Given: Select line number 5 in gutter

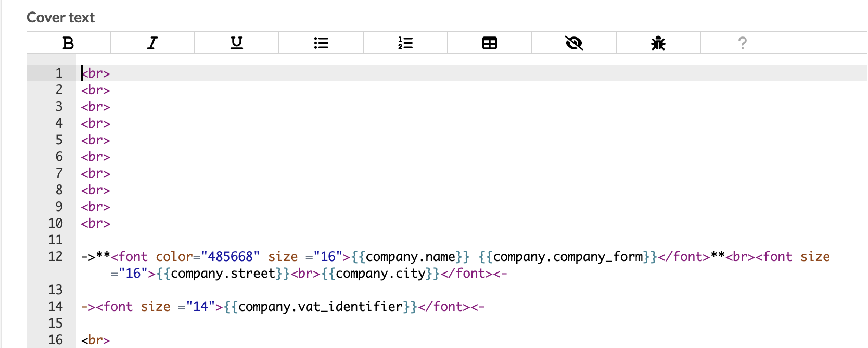Looking at the screenshot, I should click(59, 140).
